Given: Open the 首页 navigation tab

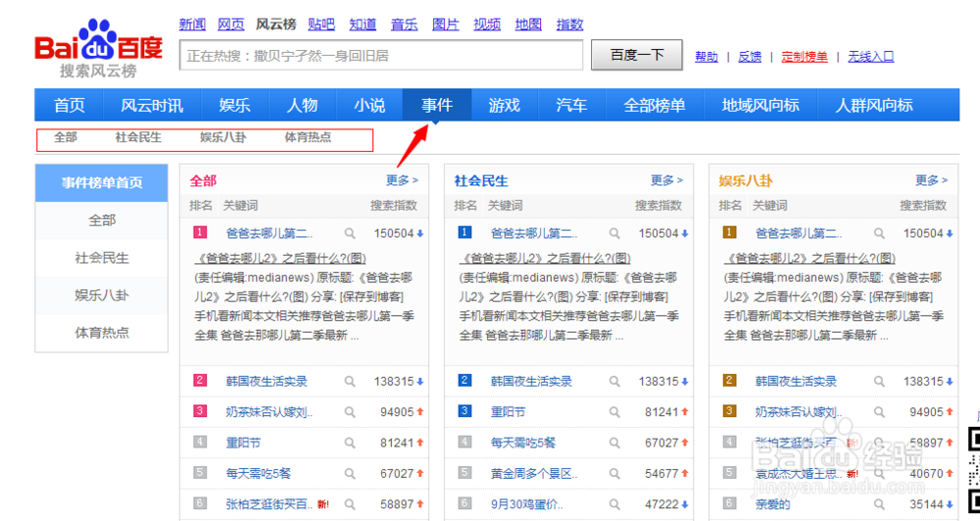Looking at the screenshot, I should (70, 105).
